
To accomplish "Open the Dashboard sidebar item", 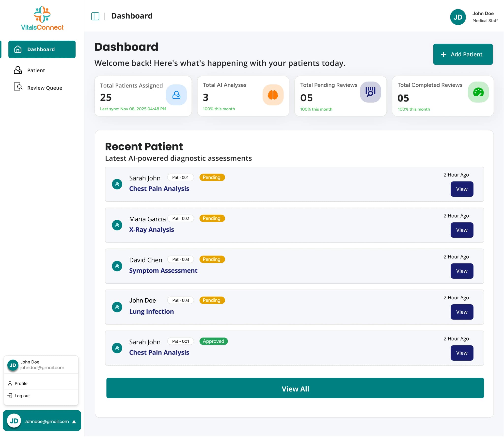I will click(x=42, y=49).
